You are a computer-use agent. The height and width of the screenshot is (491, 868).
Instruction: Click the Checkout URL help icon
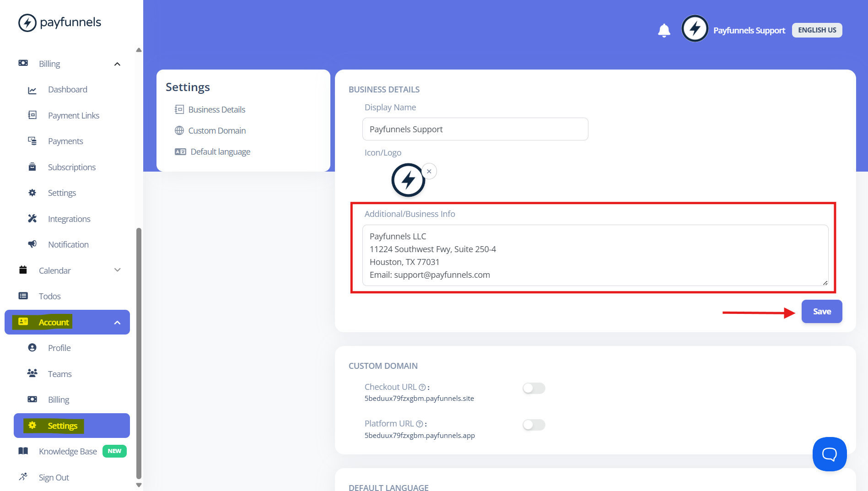click(x=422, y=388)
